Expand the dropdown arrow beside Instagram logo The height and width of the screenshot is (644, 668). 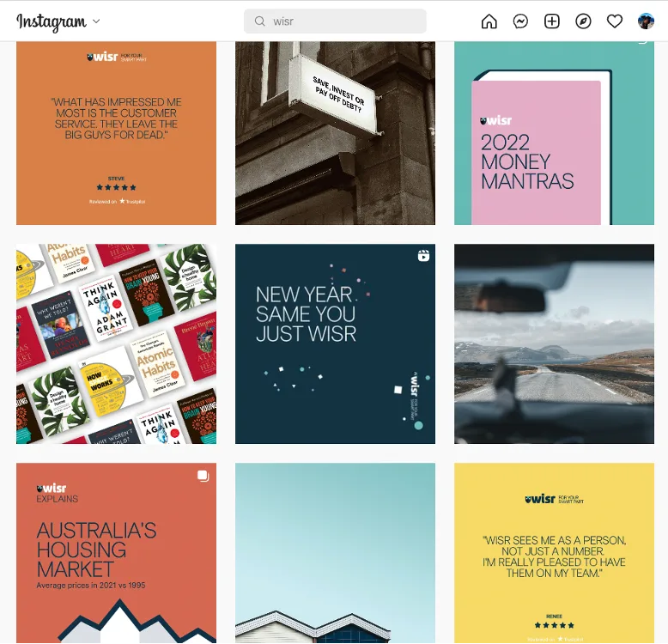coord(96,21)
